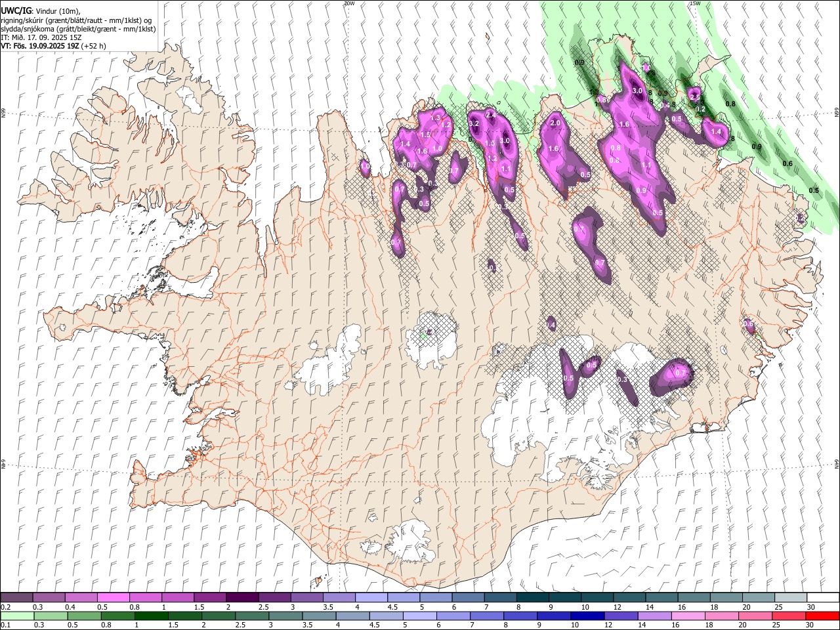This screenshot has width=840, height=630.
Task: Click the dark purple 2 swatch in top legend row
Action: pos(241,598)
